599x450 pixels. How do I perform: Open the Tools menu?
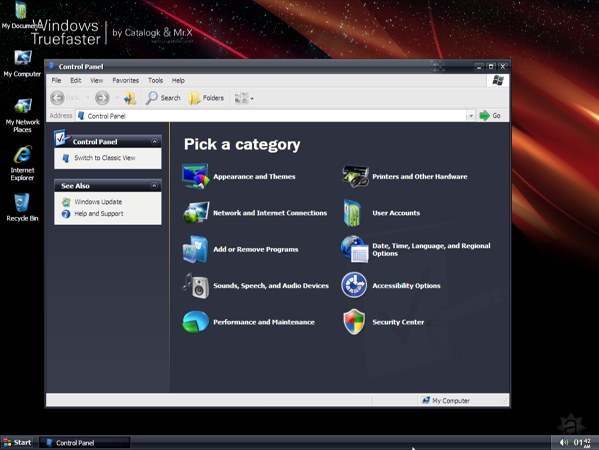click(x=155, y=80)
